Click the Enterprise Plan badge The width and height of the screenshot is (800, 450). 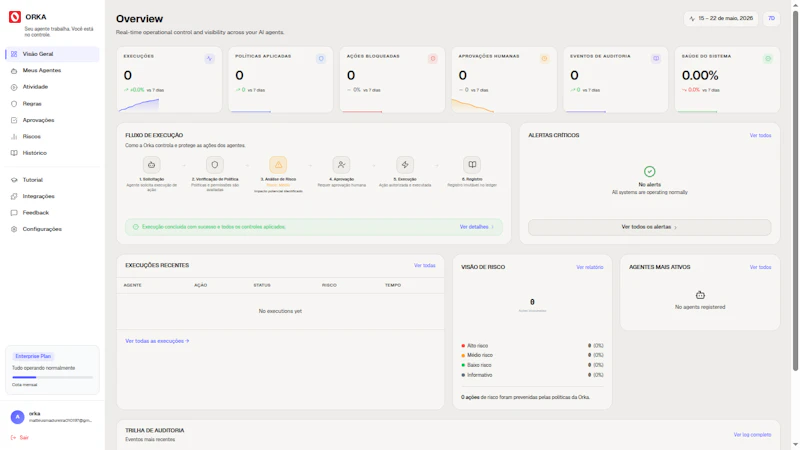(x=33, y=356)
